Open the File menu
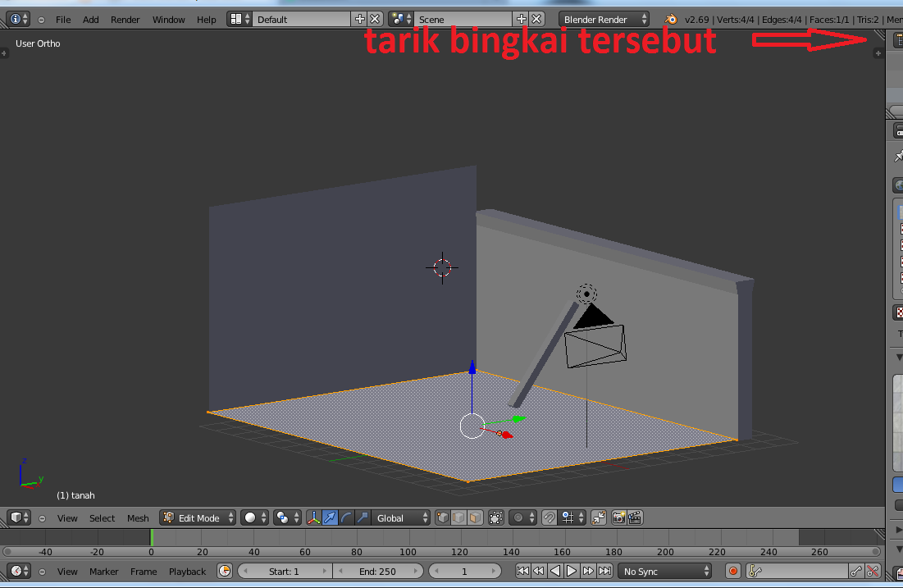 63,20
